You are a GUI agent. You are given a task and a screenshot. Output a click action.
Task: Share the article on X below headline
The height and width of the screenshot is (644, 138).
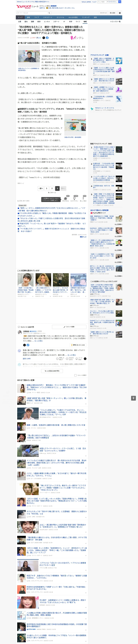tap(44, 38)
